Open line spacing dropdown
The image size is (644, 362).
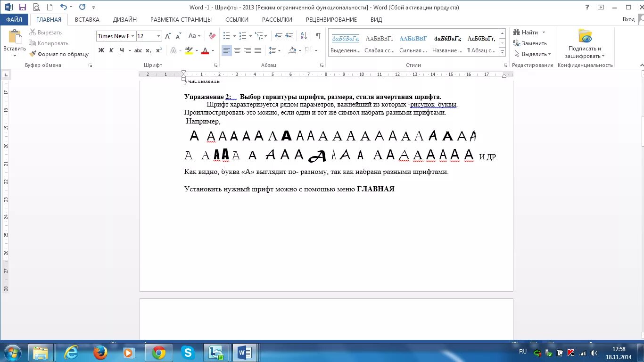tap(280, 50)
